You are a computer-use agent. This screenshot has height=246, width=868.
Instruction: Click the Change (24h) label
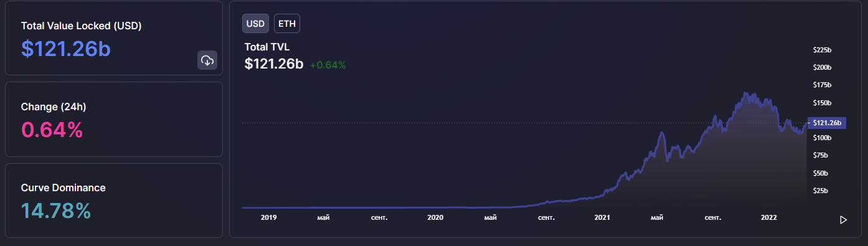[x=54, y=107]
